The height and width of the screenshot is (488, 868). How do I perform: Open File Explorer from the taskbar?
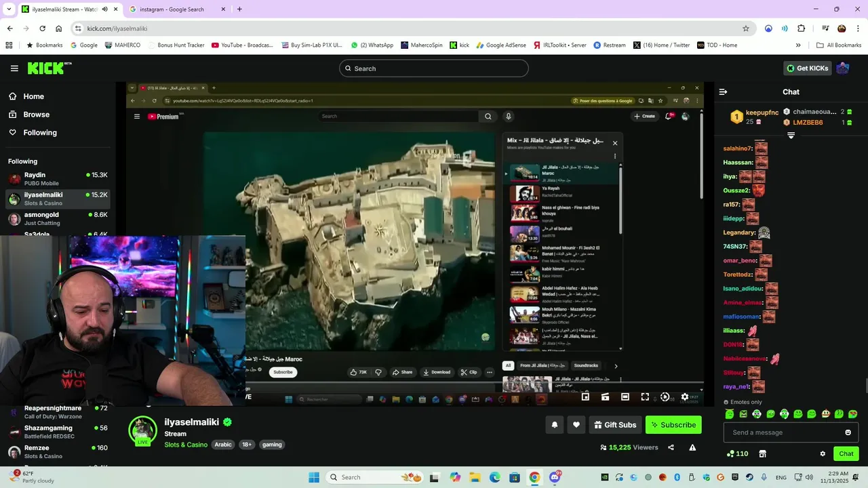click(x=475, y=477)
